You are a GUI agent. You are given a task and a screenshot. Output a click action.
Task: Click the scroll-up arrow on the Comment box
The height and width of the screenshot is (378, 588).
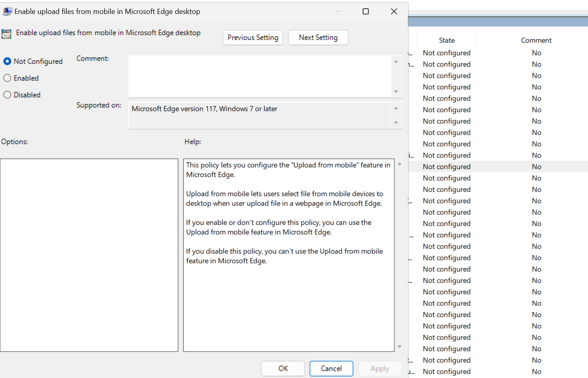click(396, 61)
